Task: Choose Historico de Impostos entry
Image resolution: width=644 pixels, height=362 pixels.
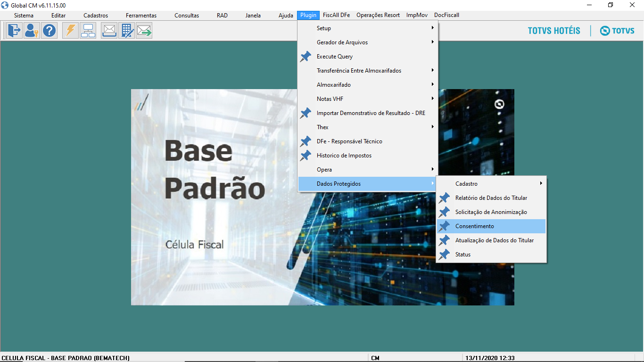Action: pos(368,156)
